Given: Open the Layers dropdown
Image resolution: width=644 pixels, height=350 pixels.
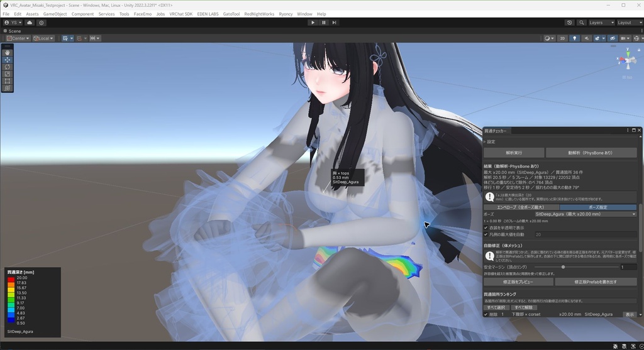Looking at the screenshot, I should pyautogui.click(x=602, y=23).
